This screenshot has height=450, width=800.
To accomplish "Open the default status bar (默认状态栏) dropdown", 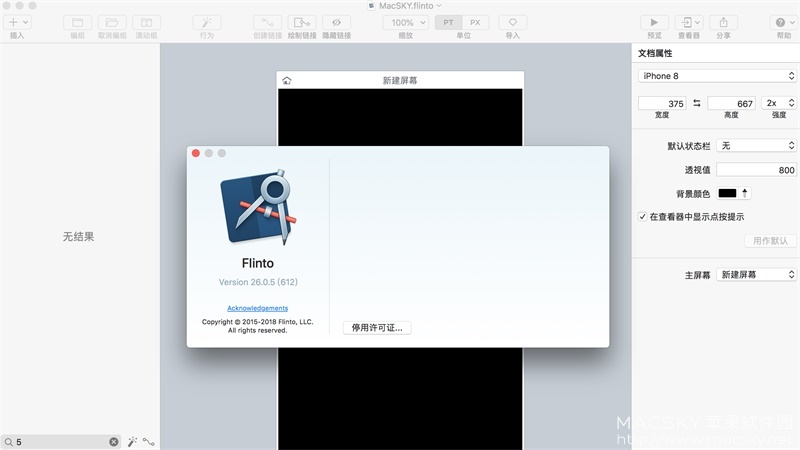I will pos(756,146).
